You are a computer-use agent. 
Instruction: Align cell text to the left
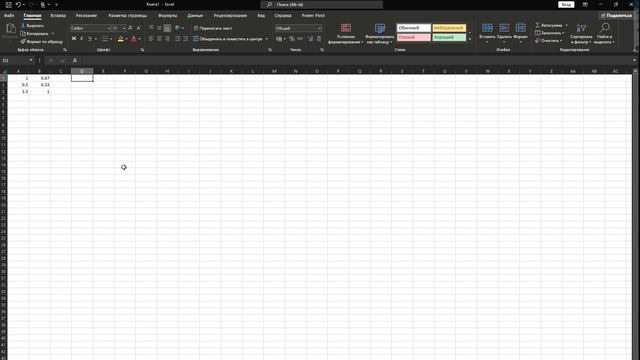pyautogui.click(x=151, y=39)
